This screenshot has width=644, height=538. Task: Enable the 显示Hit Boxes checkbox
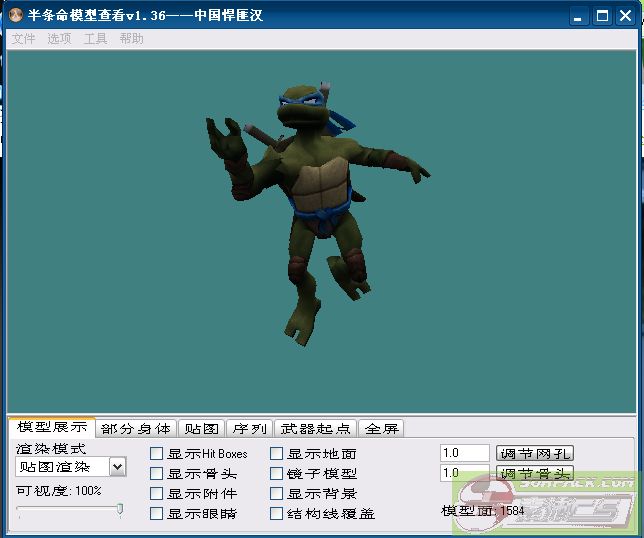click(x=157, y=454)
